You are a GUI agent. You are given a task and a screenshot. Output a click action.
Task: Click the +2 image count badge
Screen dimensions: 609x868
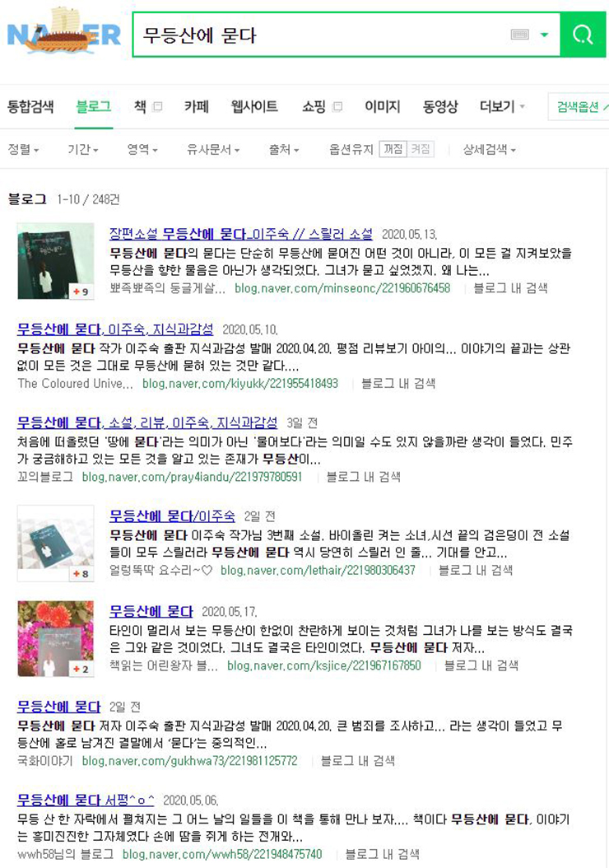click(81, 669)
